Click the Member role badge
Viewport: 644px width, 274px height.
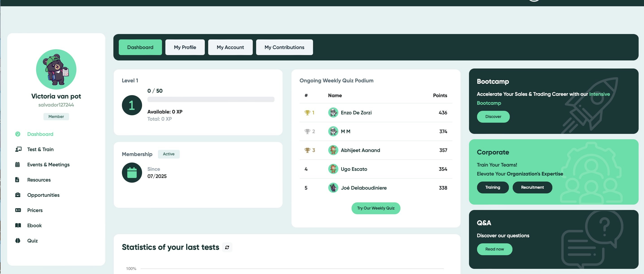tap(56, 117)
